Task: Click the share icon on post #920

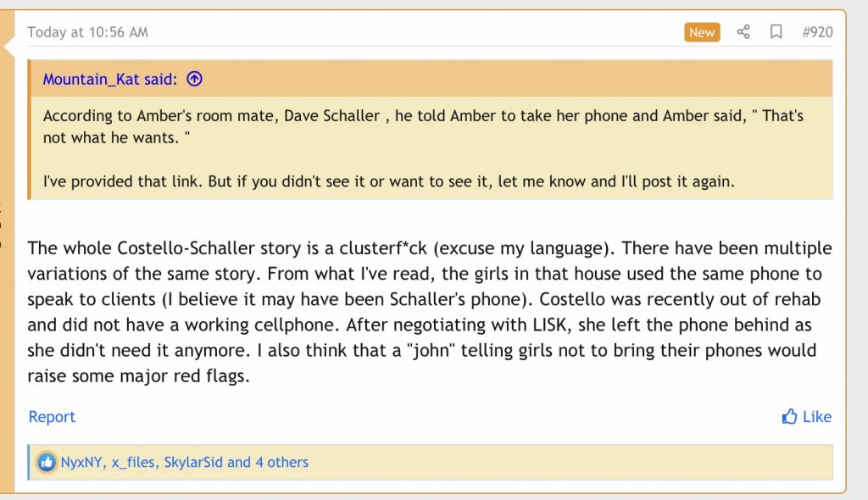Action: (743, 32)
